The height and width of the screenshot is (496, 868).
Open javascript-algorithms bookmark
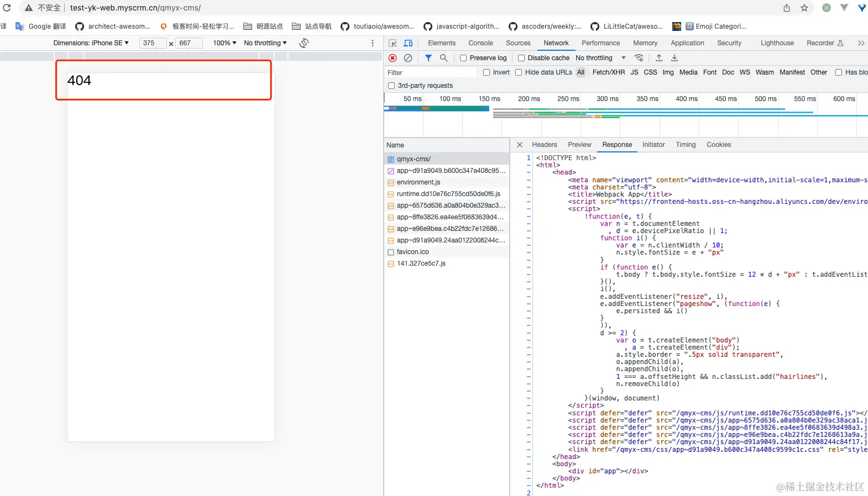point(462,27)
